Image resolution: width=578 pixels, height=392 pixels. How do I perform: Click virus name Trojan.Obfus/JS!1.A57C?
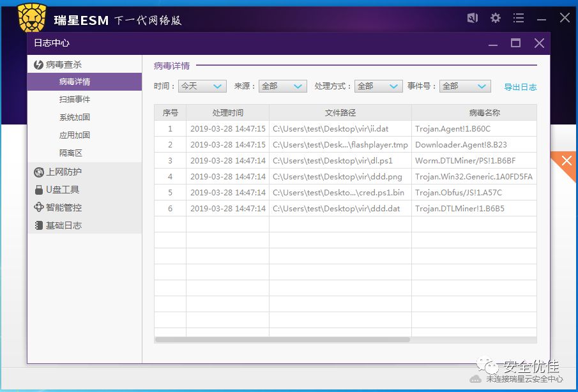click(x=458, y=192)
